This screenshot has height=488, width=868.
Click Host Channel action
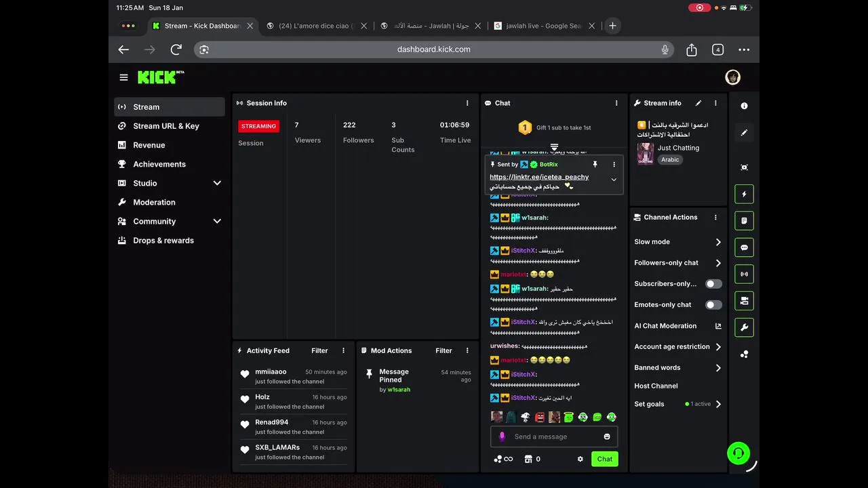point(656,386)
